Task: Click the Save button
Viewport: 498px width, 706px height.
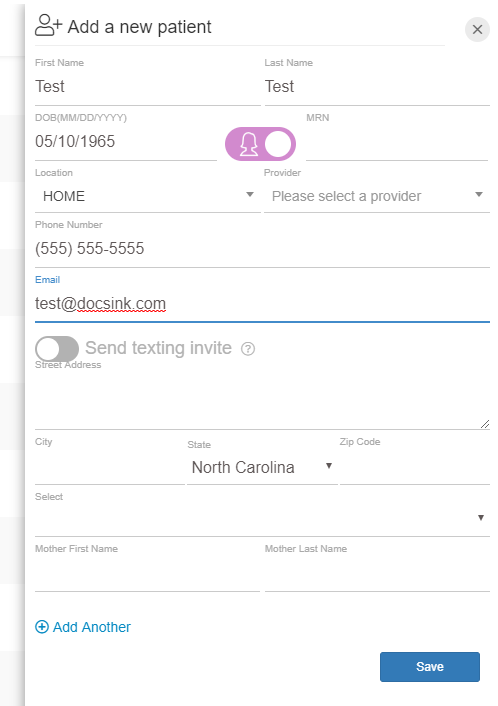Action: tap(430, 666)
